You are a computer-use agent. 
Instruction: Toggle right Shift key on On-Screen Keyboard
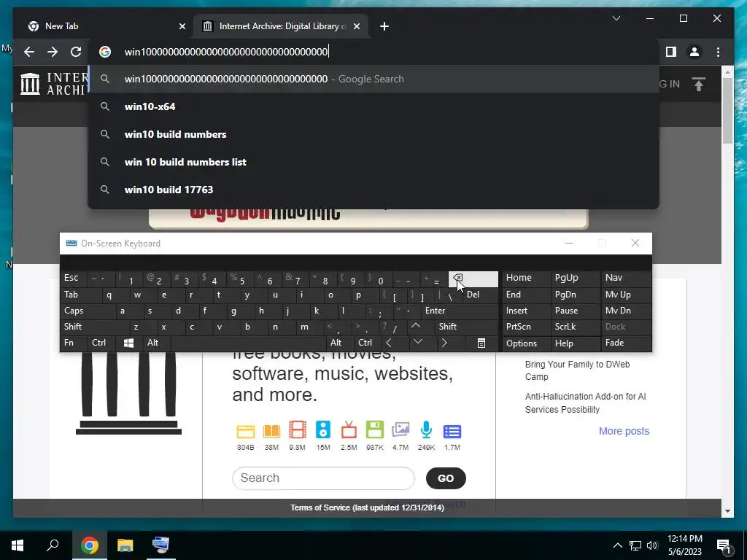coord(466,327)
